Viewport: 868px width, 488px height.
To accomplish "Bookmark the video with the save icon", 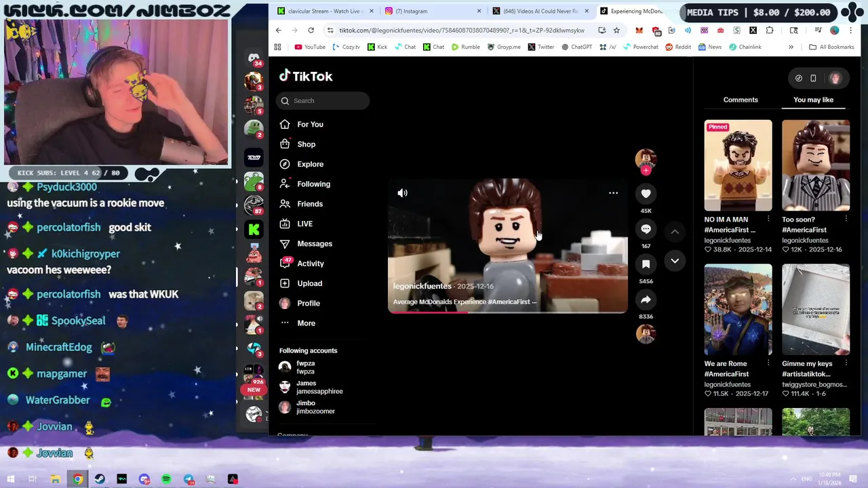I will (646, 264).
